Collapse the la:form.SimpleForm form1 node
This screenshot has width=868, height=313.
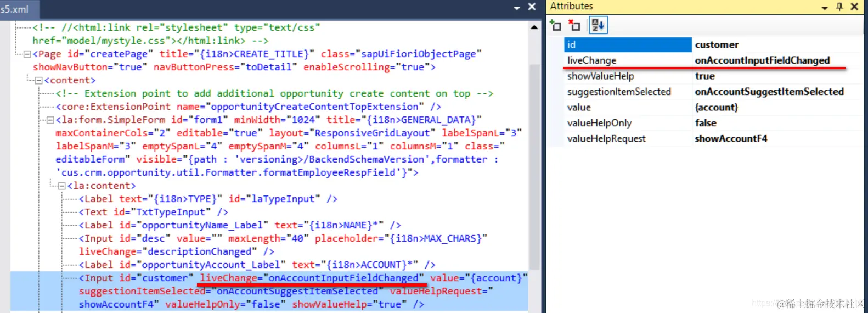click(50, 120)
